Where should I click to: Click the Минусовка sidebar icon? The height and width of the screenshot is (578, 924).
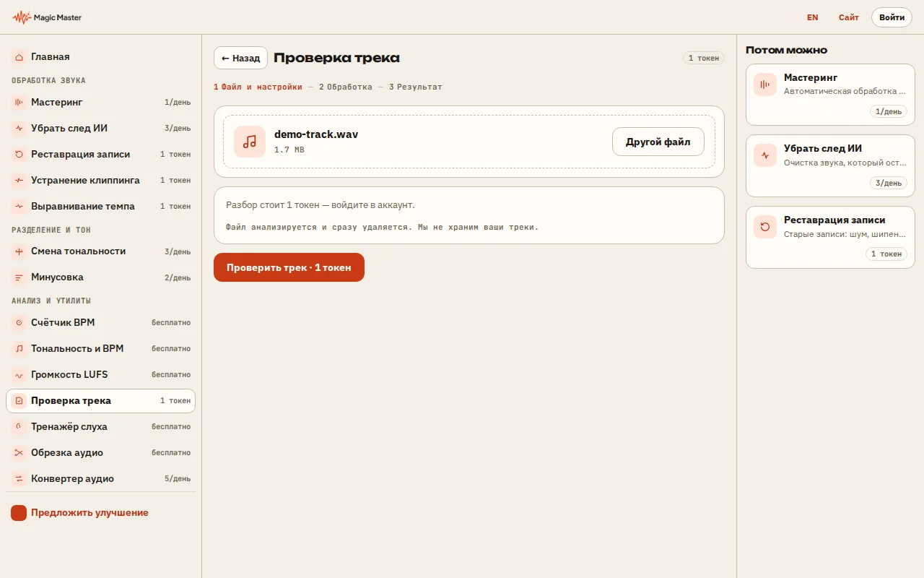point(19,277)
